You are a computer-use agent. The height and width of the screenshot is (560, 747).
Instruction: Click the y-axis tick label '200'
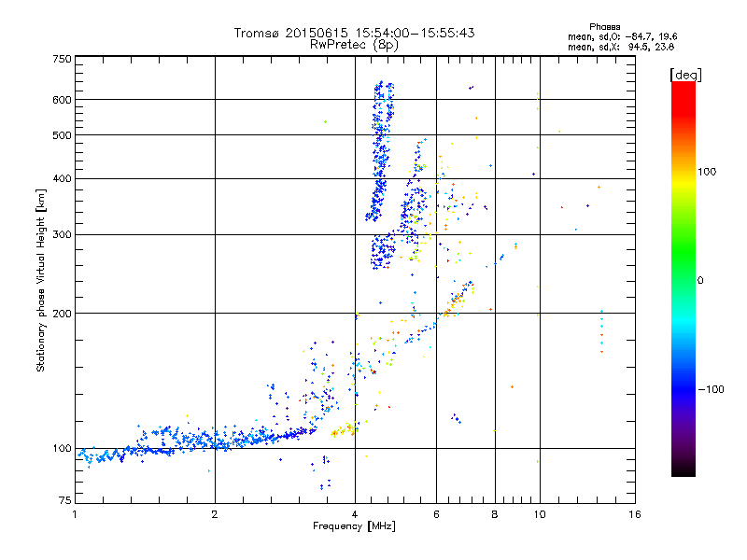click(62, 314)
